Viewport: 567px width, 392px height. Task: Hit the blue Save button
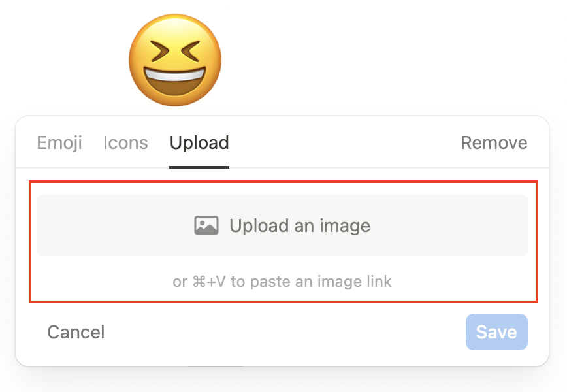tap(496, 332)
